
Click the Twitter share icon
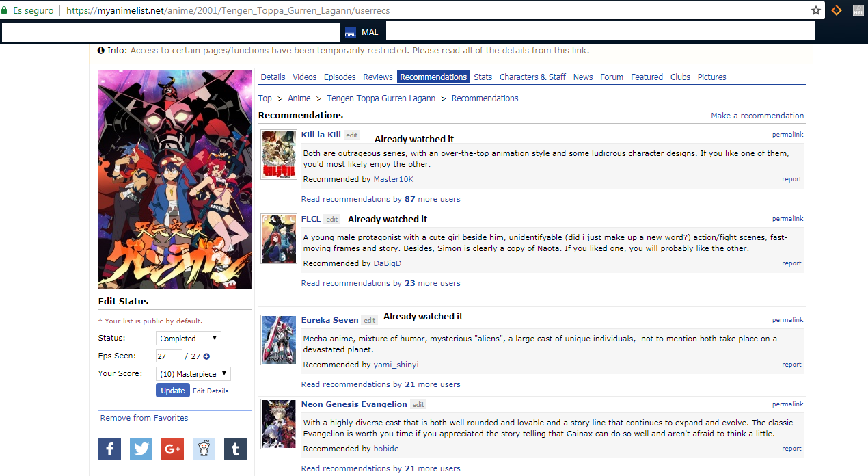(x=141, y=449)
